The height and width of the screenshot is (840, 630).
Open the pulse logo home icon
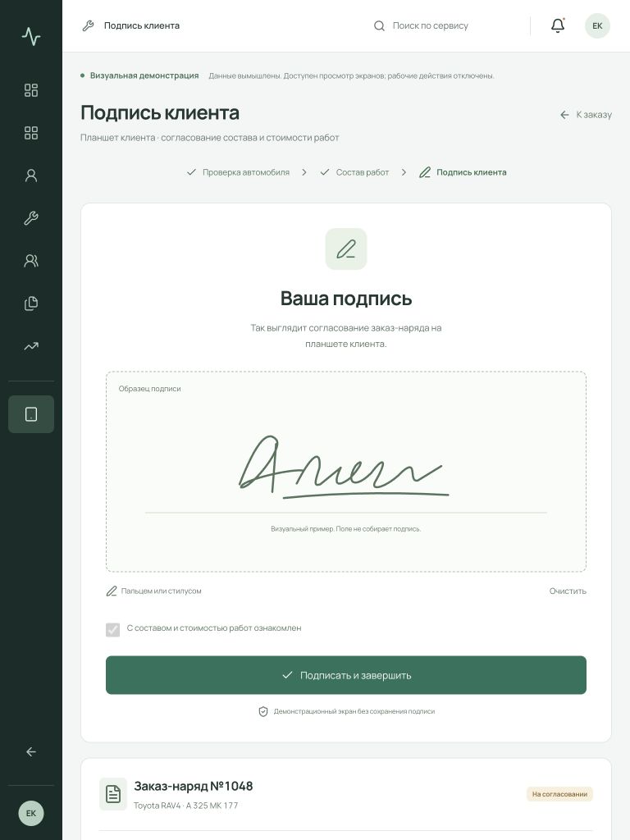point(31,36)
